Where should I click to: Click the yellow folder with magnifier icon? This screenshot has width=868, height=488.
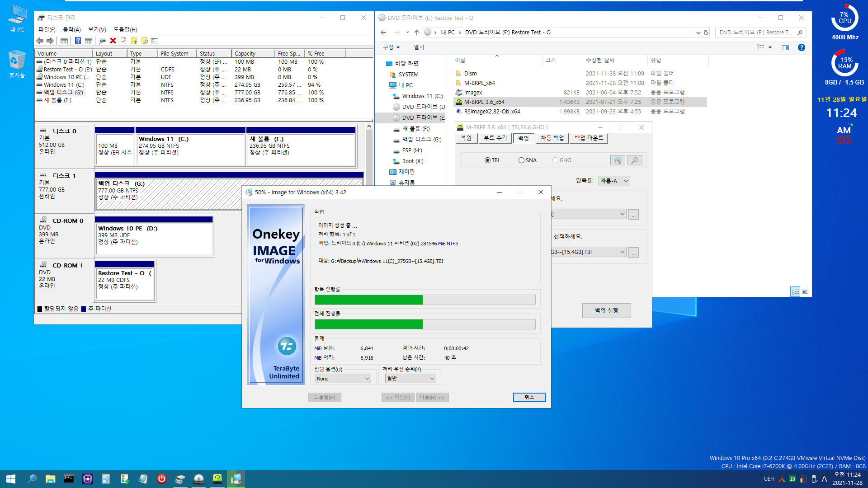(x=145, y=41)
